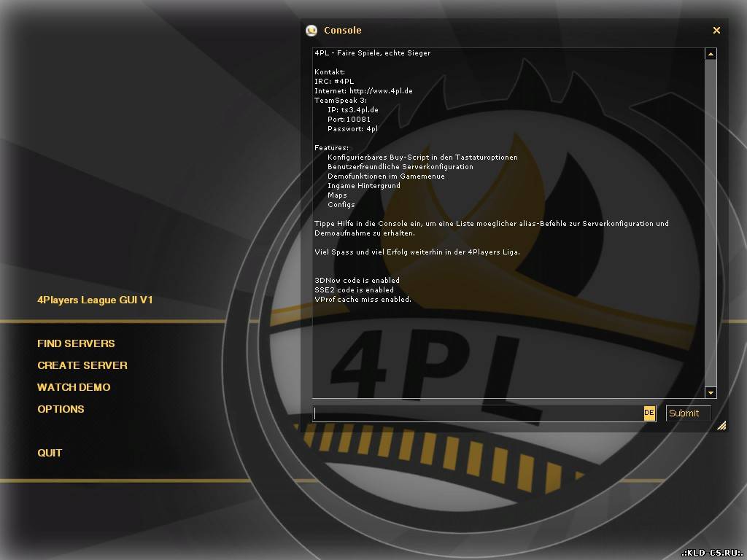Click the Console title text
747x560 pixels.
[x=343, y=30]
